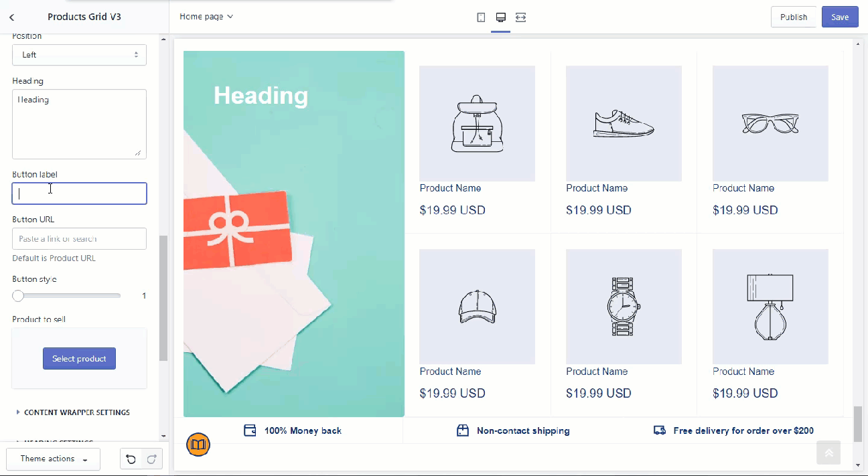
Task: Select the backpack product image
Action: [x=477, y=123]
